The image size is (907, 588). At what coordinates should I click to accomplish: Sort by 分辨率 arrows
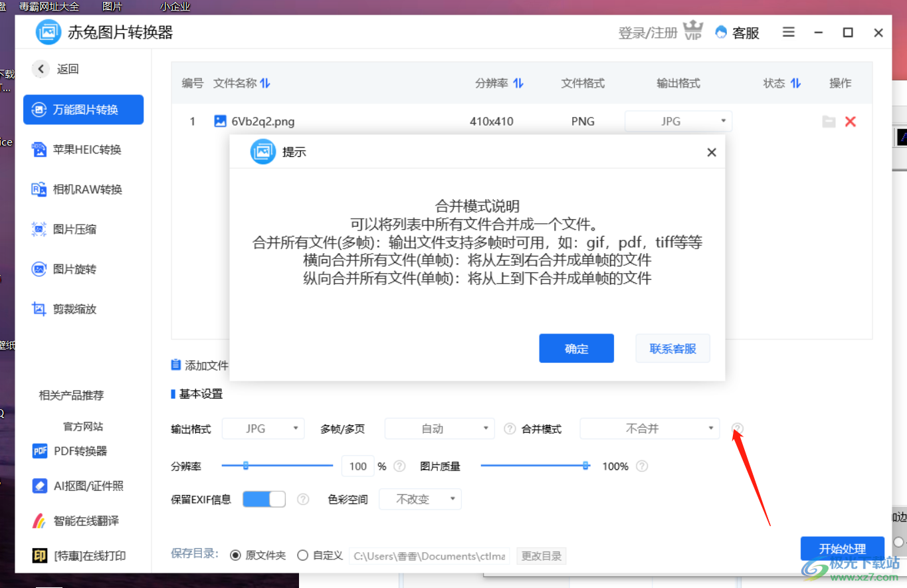518,83
